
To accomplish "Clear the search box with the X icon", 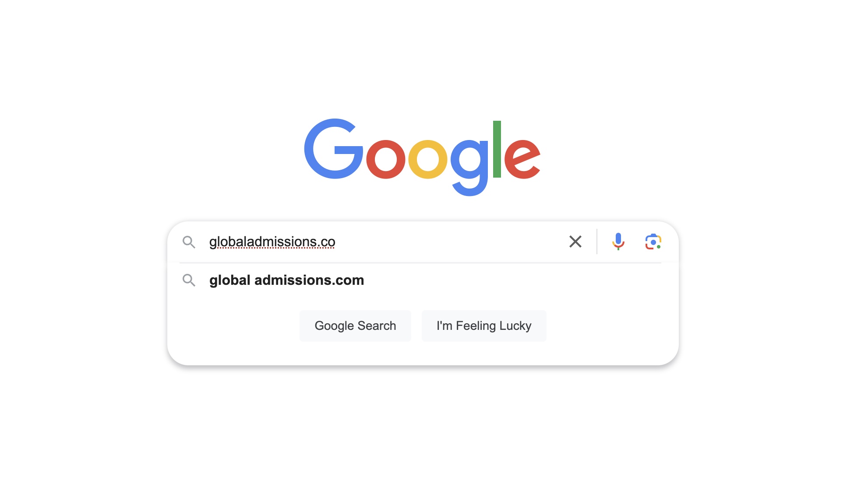I will point(575,241).
